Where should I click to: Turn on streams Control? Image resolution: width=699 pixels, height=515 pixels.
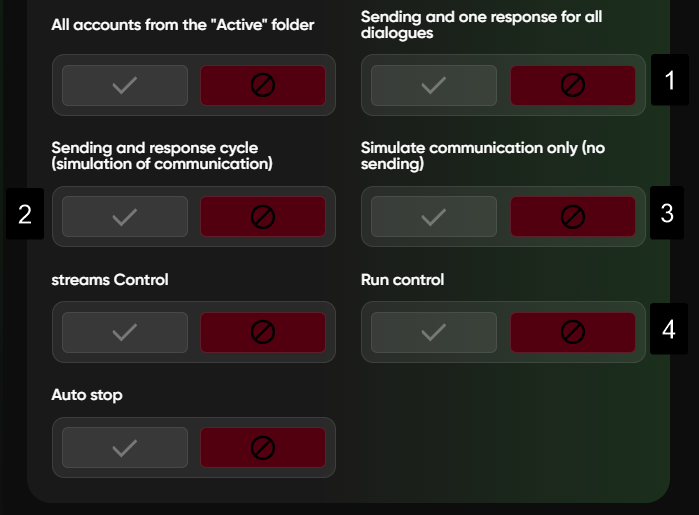(124, 332)
